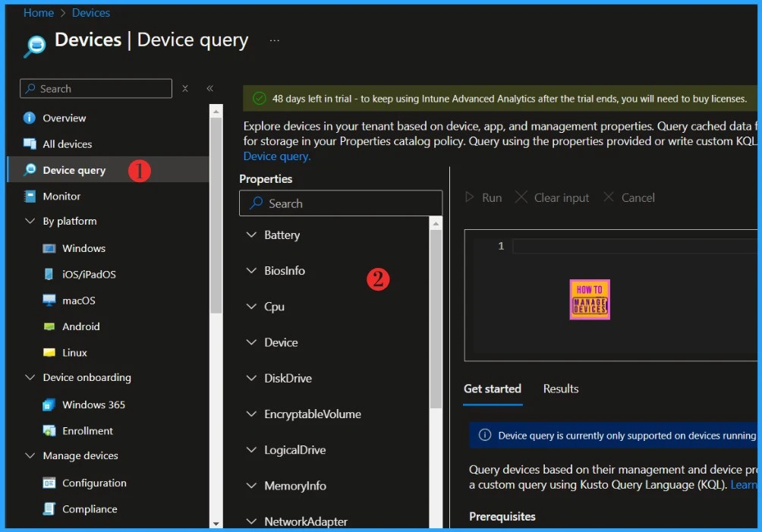This screenshot has height=532, width=762.
Task: Click the Device query magnifier icon in sidebar
Action: tap(30, 169)
